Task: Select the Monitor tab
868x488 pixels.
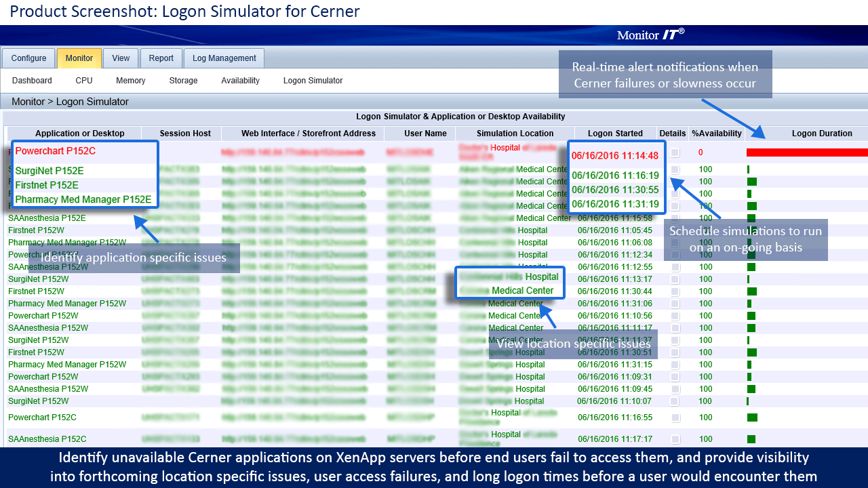Action: coord(79,58)
